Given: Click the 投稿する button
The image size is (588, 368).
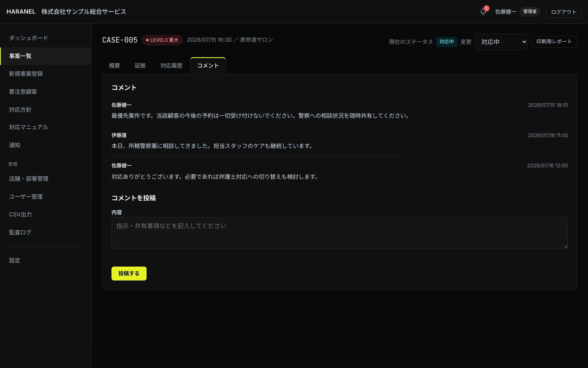Looking at the screenshot, I should pos(129,273).
